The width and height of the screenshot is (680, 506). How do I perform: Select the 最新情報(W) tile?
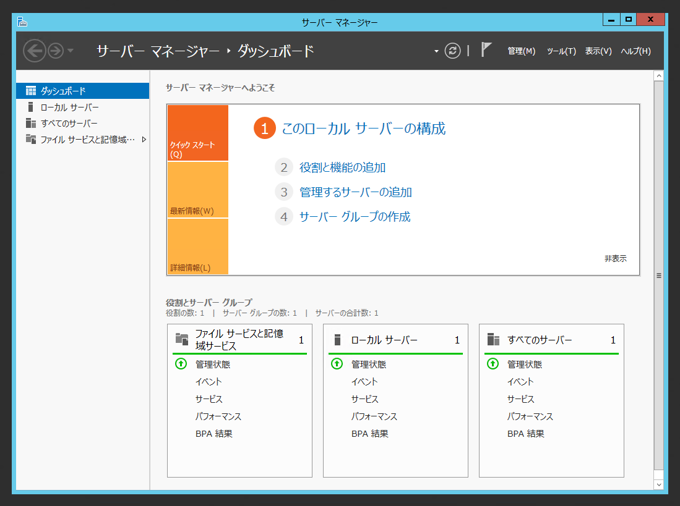198,189
